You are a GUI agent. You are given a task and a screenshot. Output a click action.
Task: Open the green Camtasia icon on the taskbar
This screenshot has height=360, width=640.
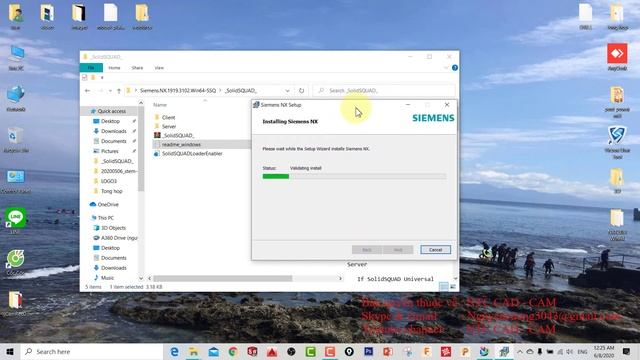pyautogui.click(x=311, y=351)
